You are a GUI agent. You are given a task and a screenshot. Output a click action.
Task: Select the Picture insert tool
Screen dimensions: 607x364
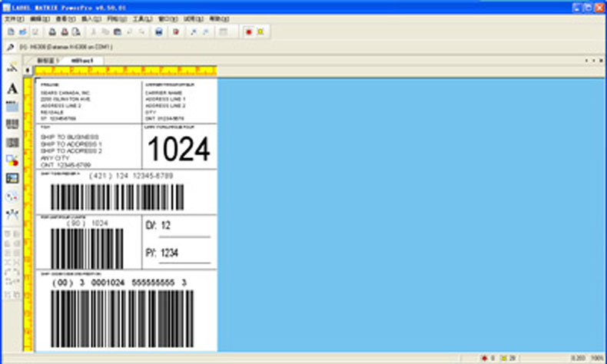[x=12, y=178]
